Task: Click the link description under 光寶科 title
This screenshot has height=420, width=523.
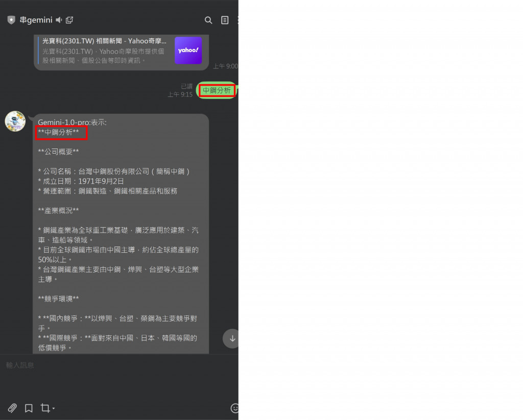Action: [103, 56]
